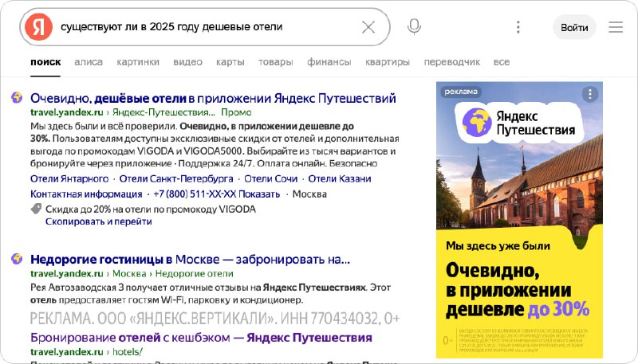Open the hamburger menu at top right
This screenshot has height=364, width=638.
(616, 27)
